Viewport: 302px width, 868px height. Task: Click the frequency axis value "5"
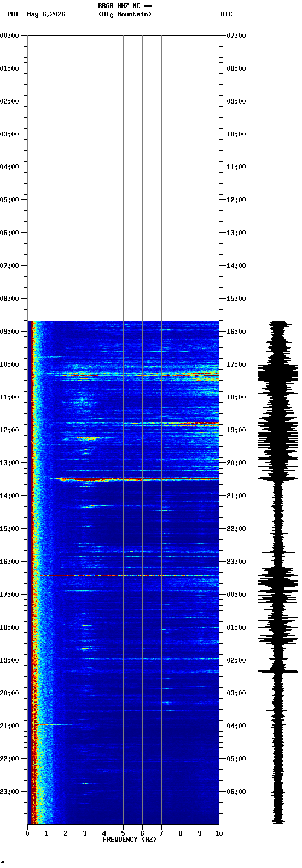[x=123, y=833]
